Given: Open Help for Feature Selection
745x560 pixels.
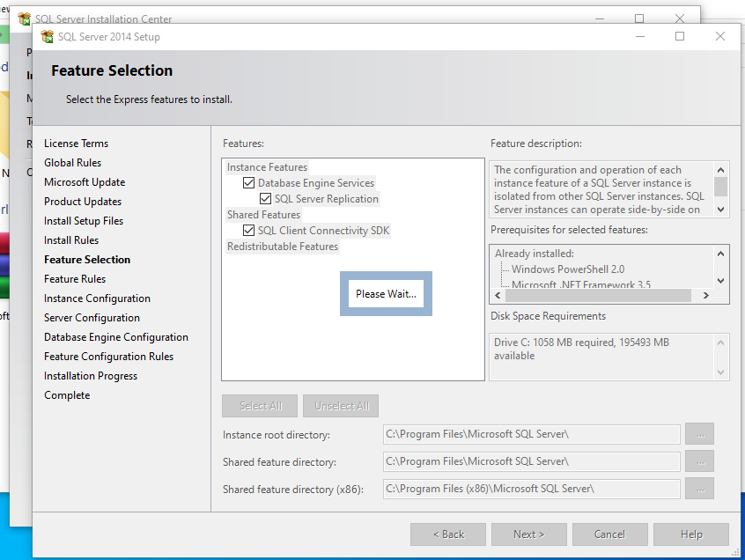Looking at the screenshot, I should [691, 534].
